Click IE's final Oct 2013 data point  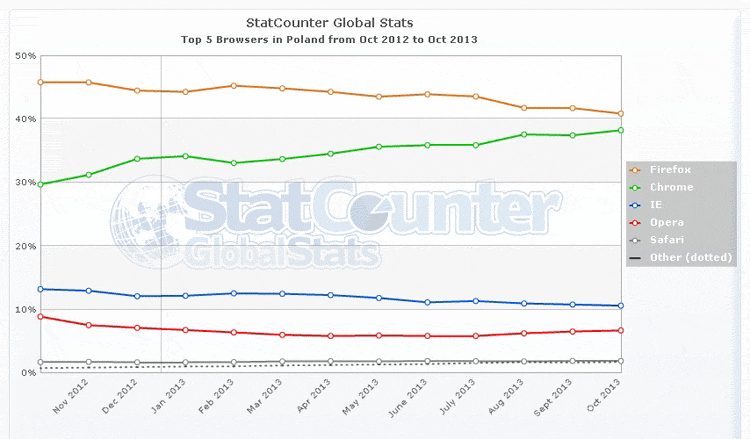[620, 306]
